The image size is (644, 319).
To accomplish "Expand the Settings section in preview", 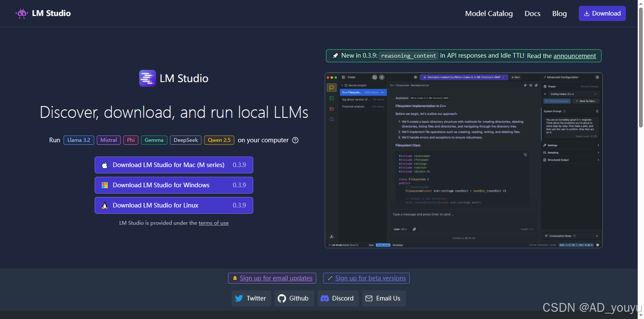I will pos(571,145).
